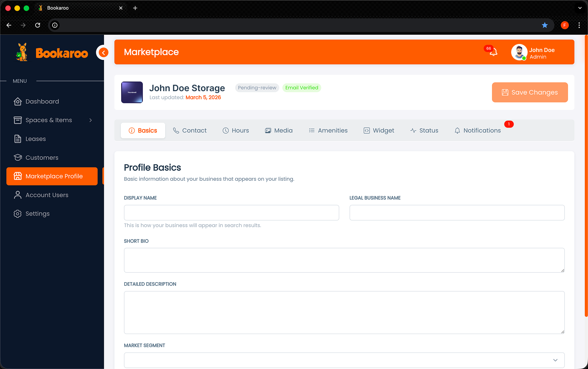Screen dimensions: 588x369
Task: Switch to the Contact tab
Action: coord(190,130)
